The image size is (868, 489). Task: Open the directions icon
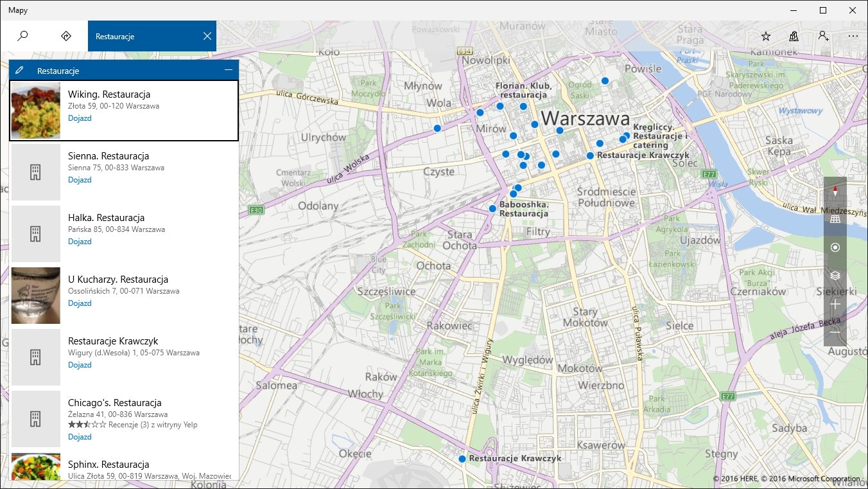(65, 36)
